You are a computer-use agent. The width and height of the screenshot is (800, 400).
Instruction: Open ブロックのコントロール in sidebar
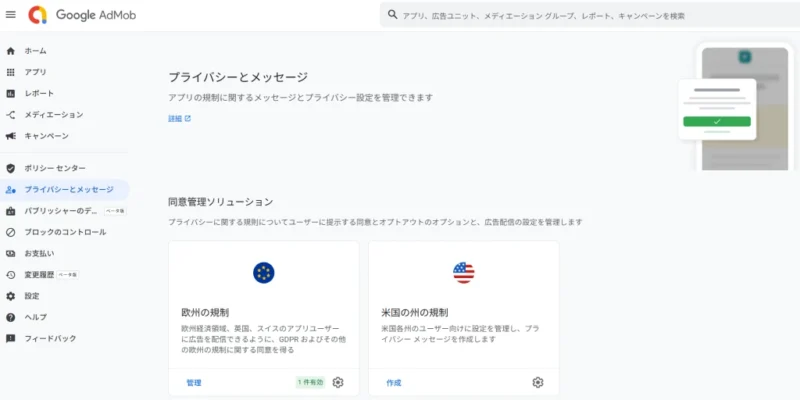[65, 232]
